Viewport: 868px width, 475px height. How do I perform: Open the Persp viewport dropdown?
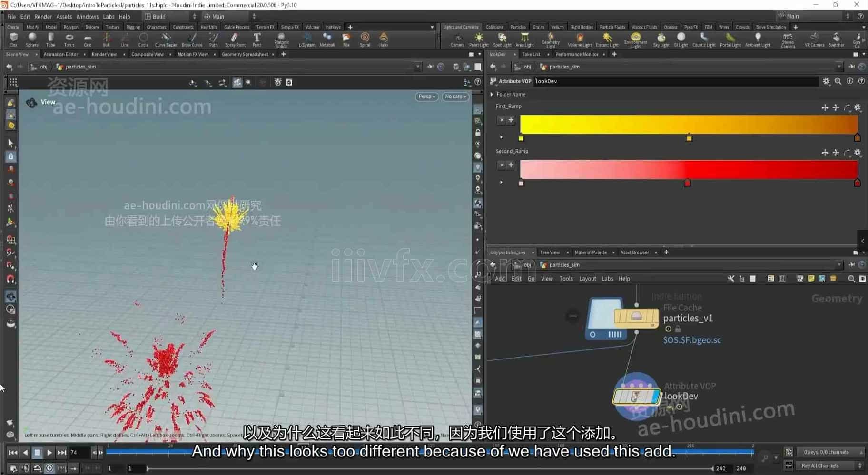[x=426, y=97]
